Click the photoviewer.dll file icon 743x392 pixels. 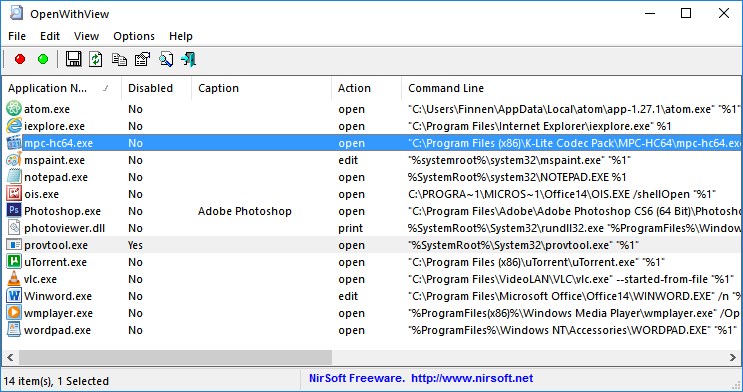(14, 228)
